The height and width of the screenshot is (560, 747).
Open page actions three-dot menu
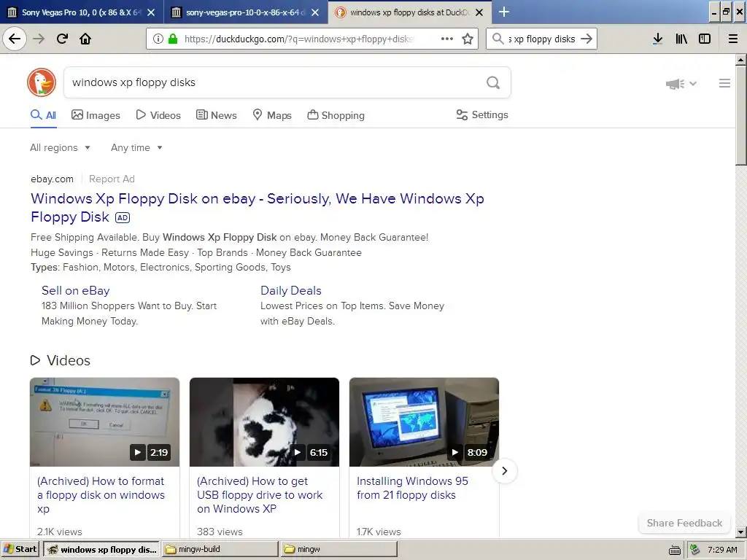[x=447, y=39]
